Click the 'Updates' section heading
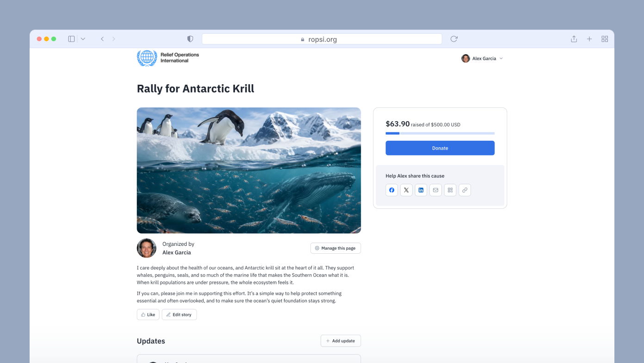The width and height of the screenshot is (644, 363). 151,341
